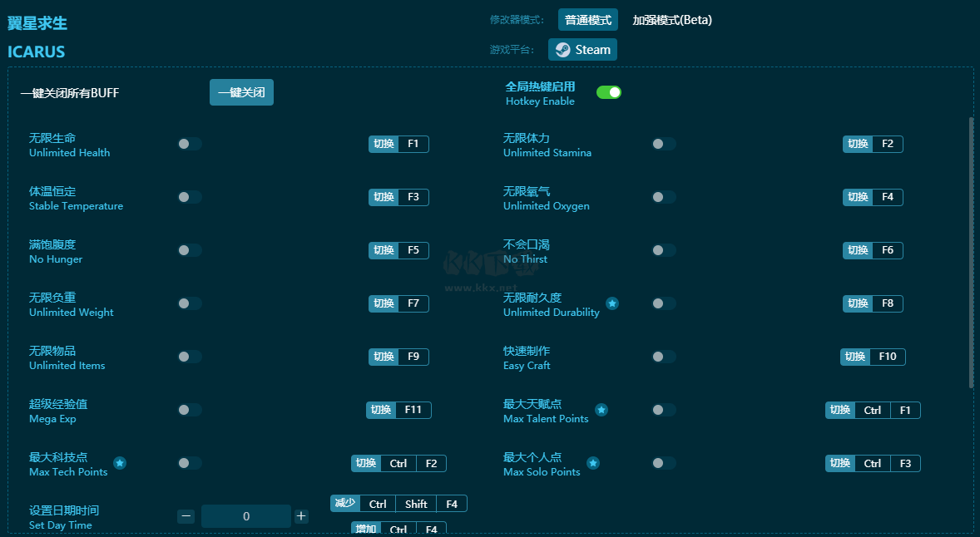Click the Set Day Time value field
The image size is (980, 537).
click(246, 516)
